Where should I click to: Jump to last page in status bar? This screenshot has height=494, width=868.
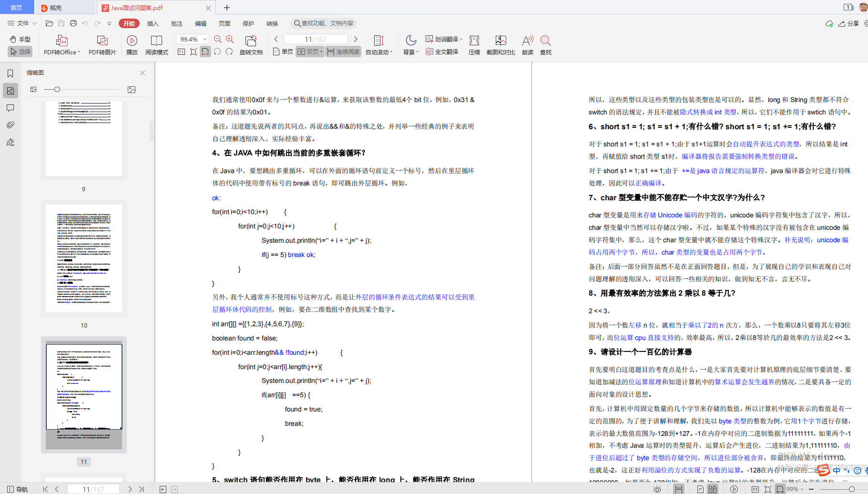click(x=142, y=489)
